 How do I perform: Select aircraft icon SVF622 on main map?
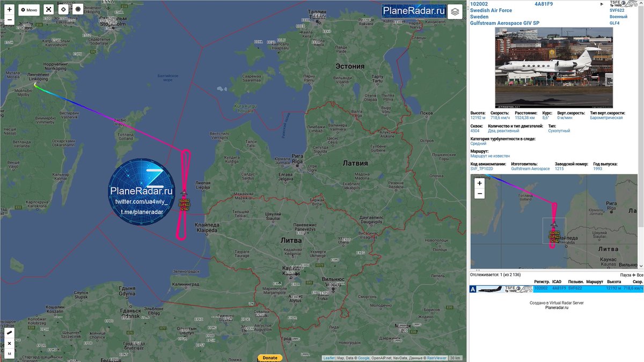184,194
